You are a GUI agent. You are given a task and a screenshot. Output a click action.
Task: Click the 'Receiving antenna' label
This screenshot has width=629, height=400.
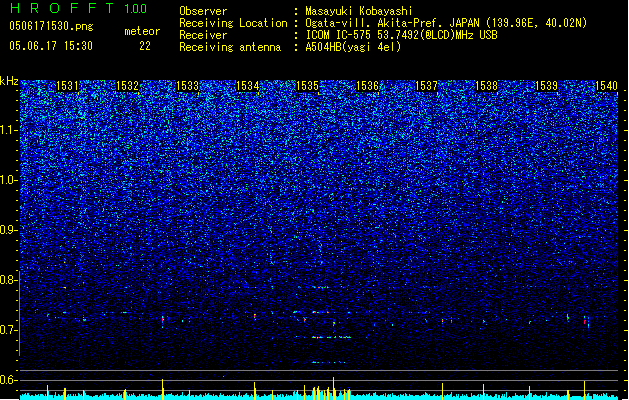(x=230, y=47)
